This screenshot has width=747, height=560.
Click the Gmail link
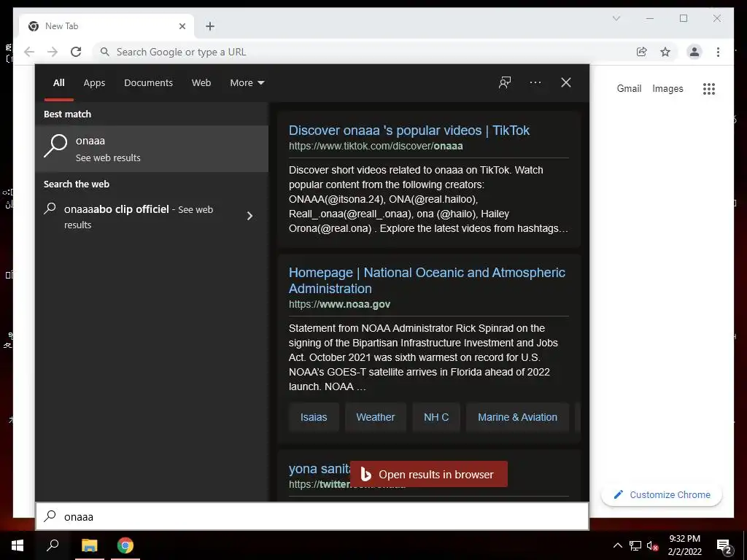629,88
